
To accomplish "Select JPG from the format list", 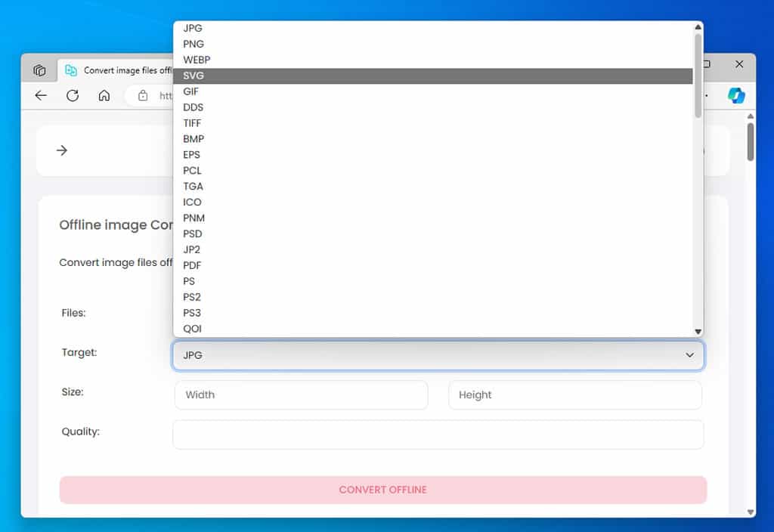I will pyautogui.click(x=433, y=28).
